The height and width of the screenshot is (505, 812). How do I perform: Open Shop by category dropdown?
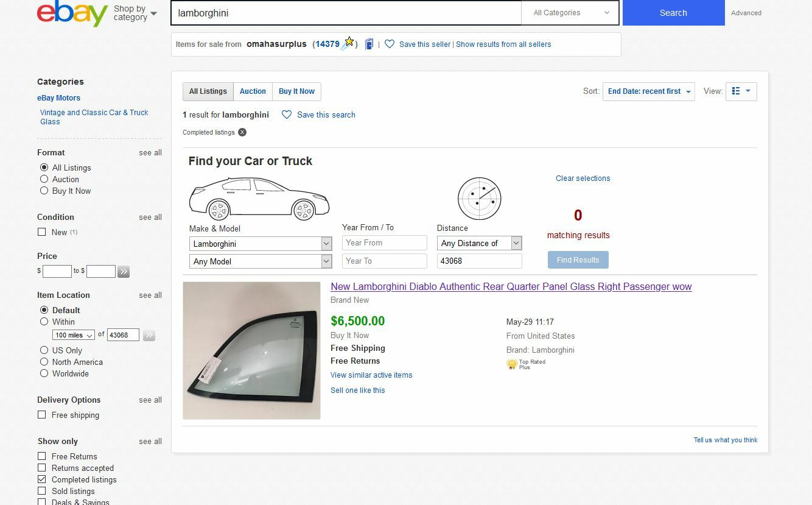pyautogui.click(x=135, y=13)
